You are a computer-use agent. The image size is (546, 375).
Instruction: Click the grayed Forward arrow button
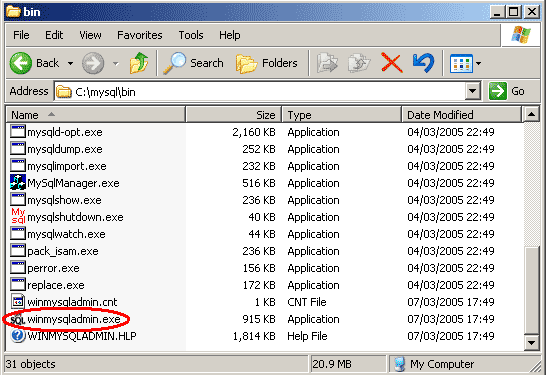[x=93, y=63]
